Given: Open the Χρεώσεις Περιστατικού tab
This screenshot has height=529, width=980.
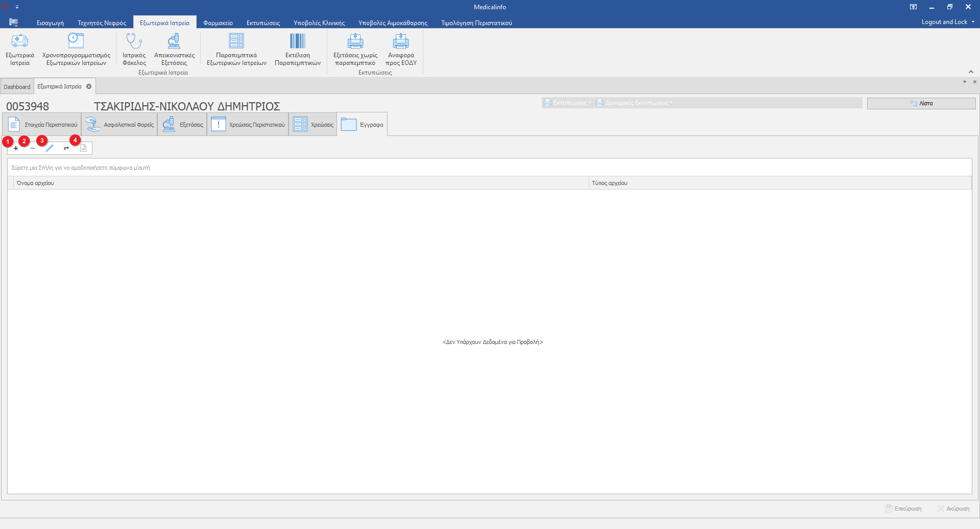Looking at the screenshot, I should coord(248,125).
